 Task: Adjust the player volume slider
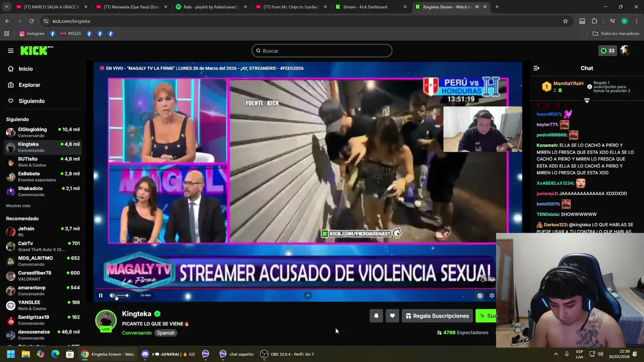[x=122, y=296]
